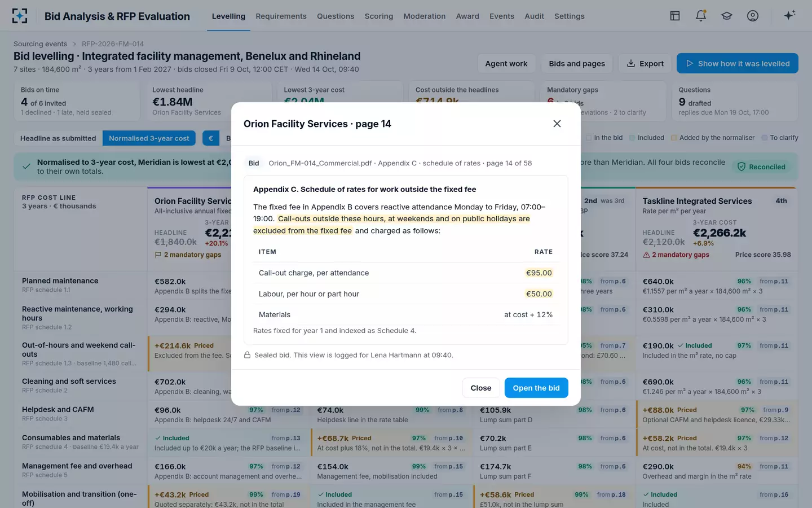Viewport: 812px width, 508px height.
Task: Open from p.19 link in mobilisation row
Action: click(286, 494)
